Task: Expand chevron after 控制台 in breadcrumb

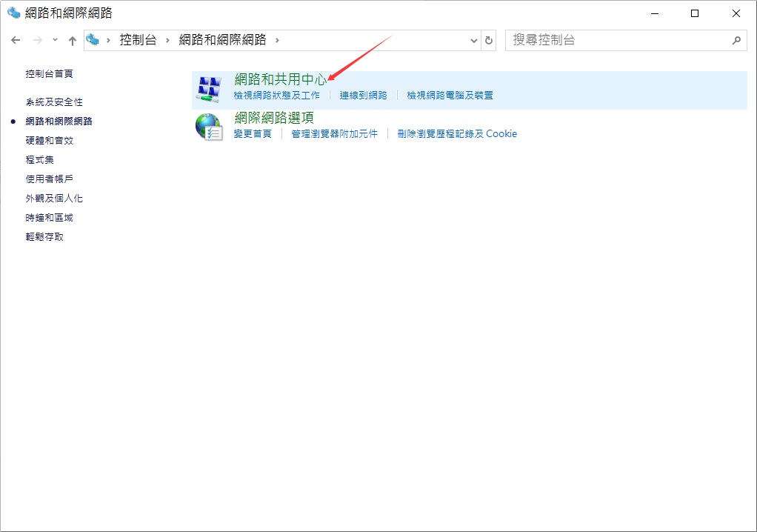Action: point(167,41)
